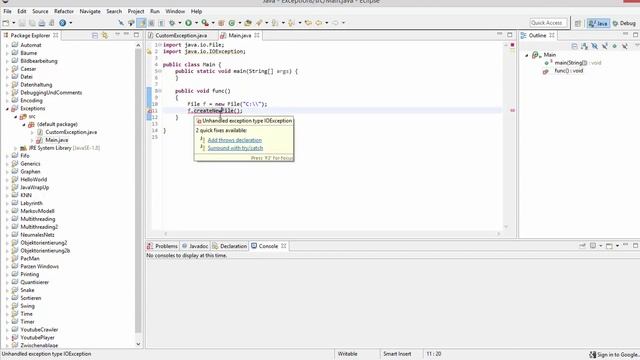The width and height of the screenshot is (640, 360).
Task: Switch to the Debug perspective
Action: click(624, 23)
